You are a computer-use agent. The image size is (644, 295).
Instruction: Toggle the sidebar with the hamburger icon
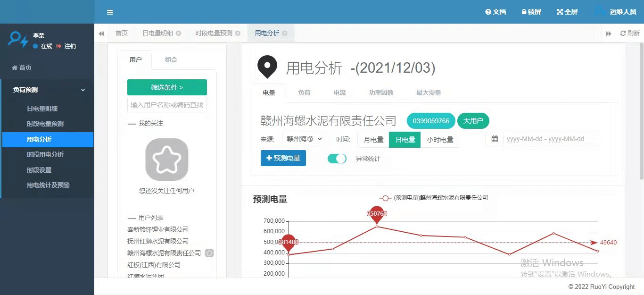(110, 12)
